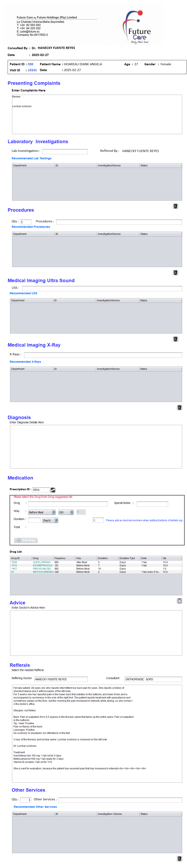Click the Visit ID 19335 link

coord(32,70)
